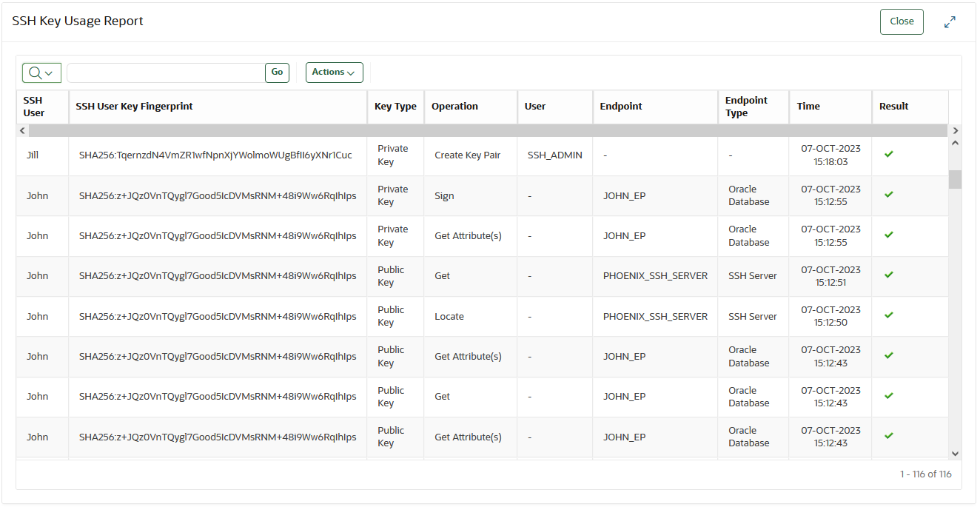Click the checkmark on the bottom Get Attribute(s) row
The image size is (980, 507).
887,437
